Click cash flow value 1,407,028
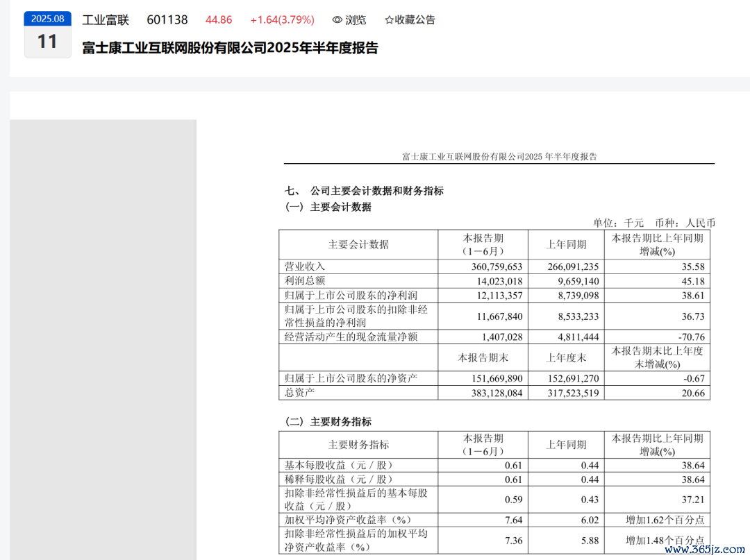The image size is (750, 560). point(502,337)
